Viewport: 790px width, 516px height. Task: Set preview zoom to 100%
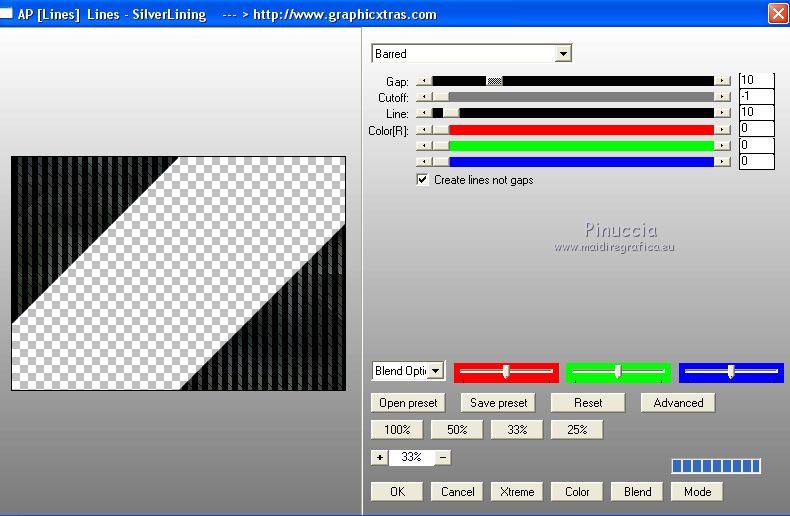coord(397,430)
